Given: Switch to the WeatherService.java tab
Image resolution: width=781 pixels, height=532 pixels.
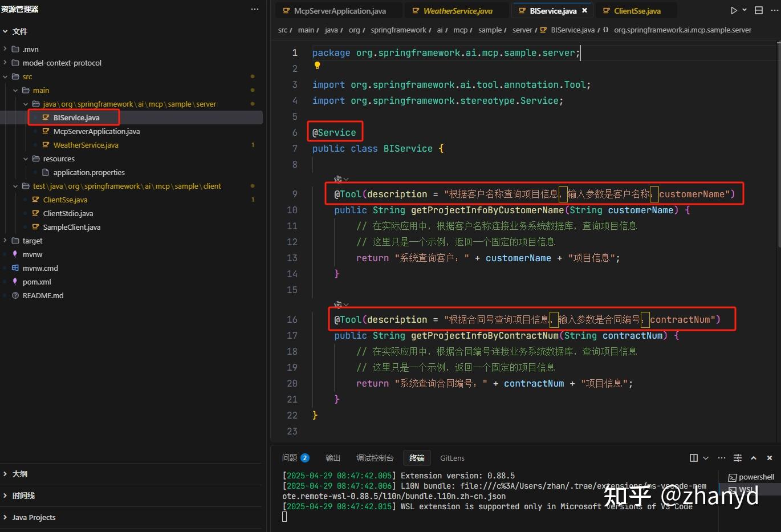Looking at the screenshot, I should click(x=457, y=11).
